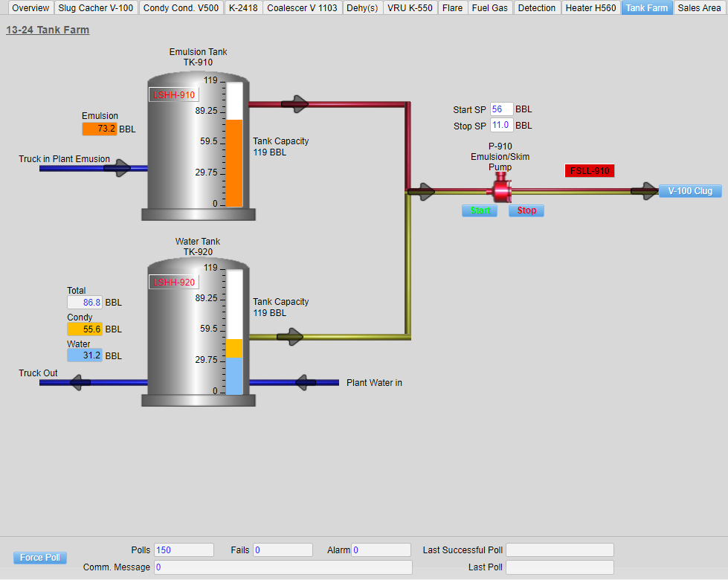Open the Condy Cond. V500 tab
The width and height of the screenshot is (728, 580).
coord(181,8)
